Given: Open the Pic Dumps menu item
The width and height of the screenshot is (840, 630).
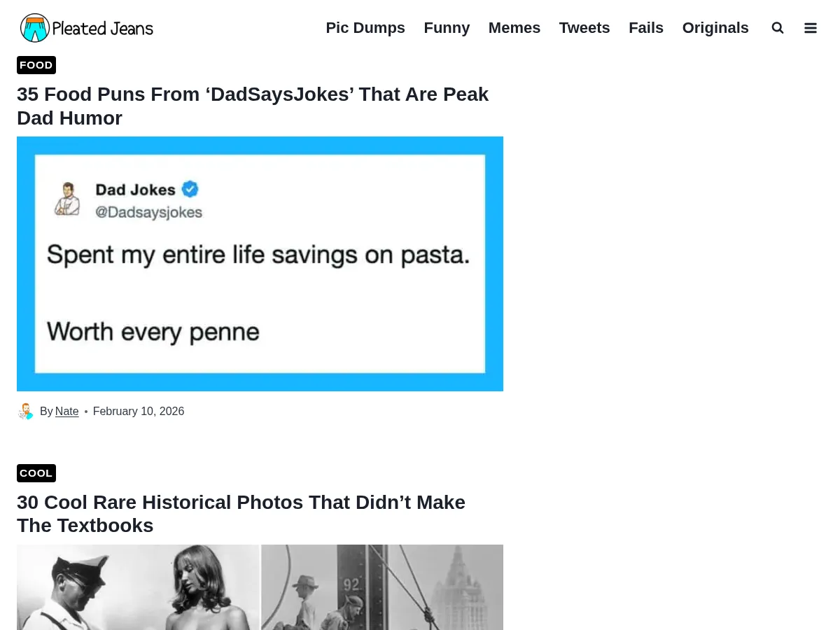Looking at the screenshot, I should click(x=365, y=28).
